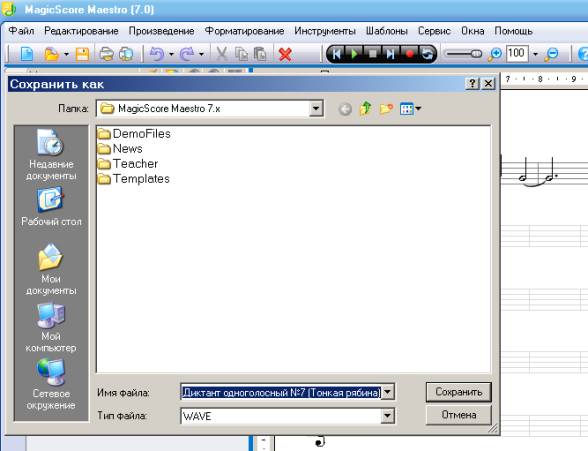Image resolution: width=588 pixels, height=451 pixels.
Task: Open the Инструменты menu
Action: coord(325,31)
